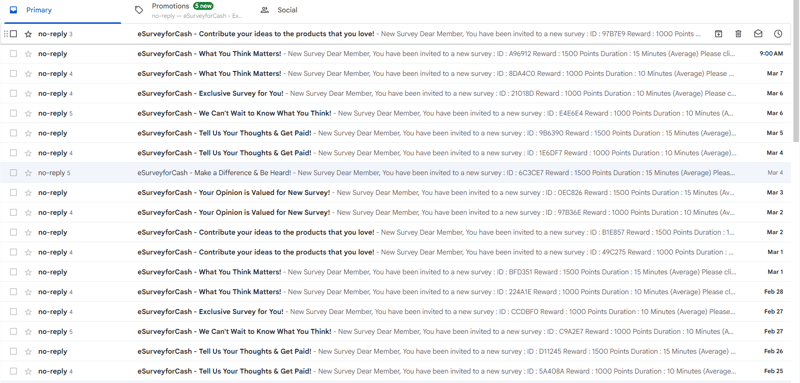Star the email with survey ID CCDBF0
Image resolution: width=800 pixels, height=383 pixels.
[x=28, y=312]
